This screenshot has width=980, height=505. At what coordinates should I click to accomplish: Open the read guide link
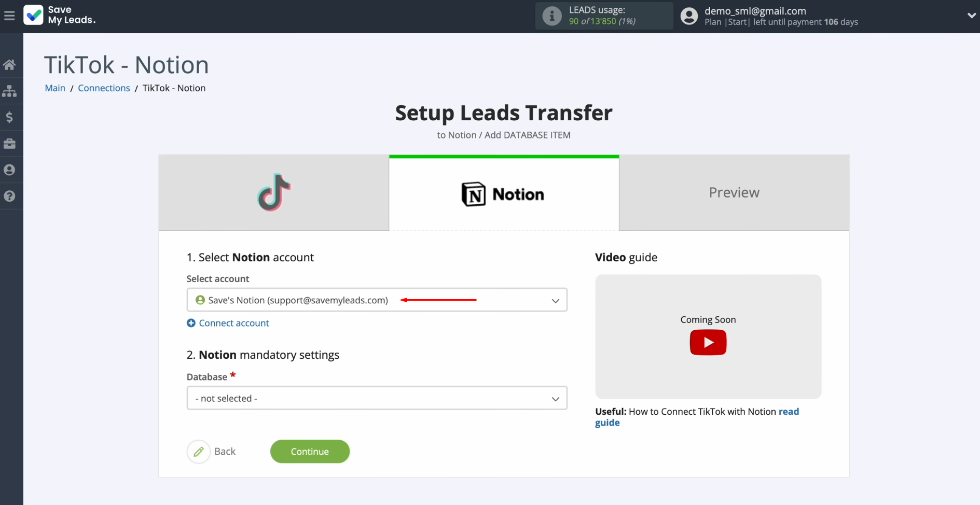tap(697, 417)
